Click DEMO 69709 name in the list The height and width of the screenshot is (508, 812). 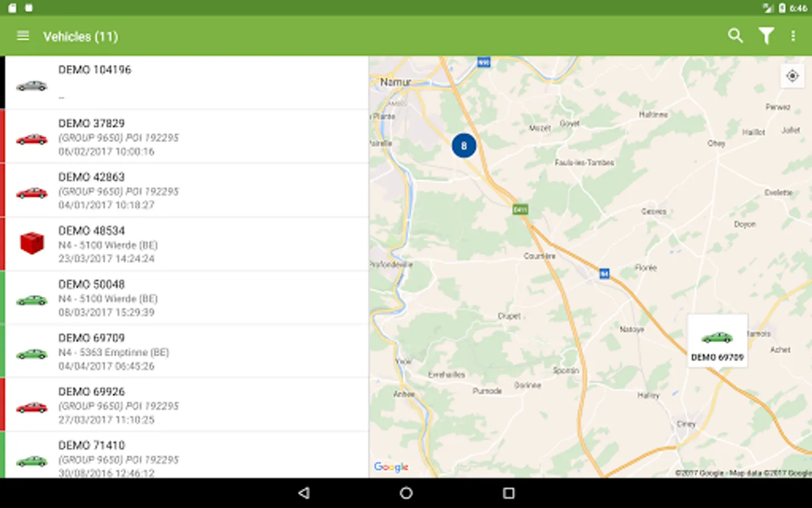[91, 338]
